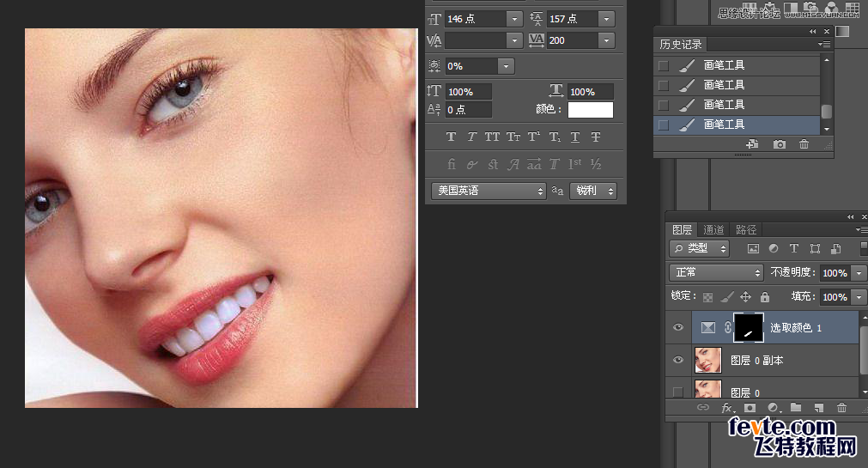
Task: Add layer style with fx button
Action: point(727,408)
